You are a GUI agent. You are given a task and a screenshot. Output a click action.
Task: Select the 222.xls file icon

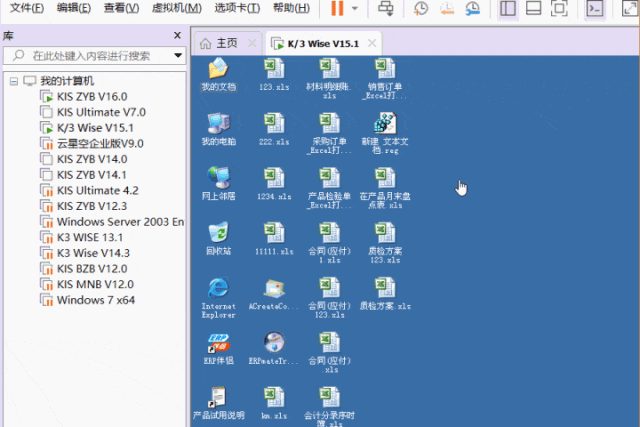click(274, 129)
